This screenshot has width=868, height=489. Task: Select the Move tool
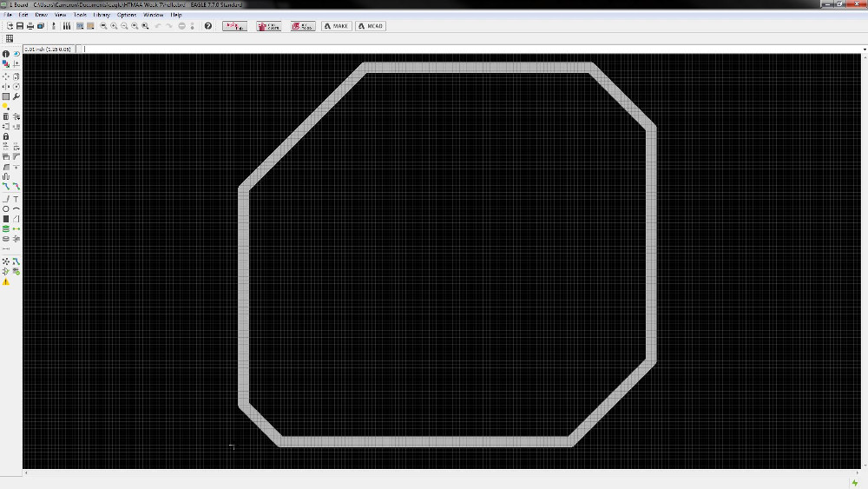pos(6,77)
